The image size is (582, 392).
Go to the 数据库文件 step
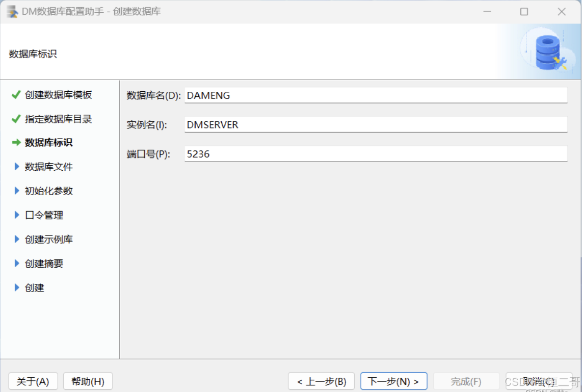coord(48,167)
